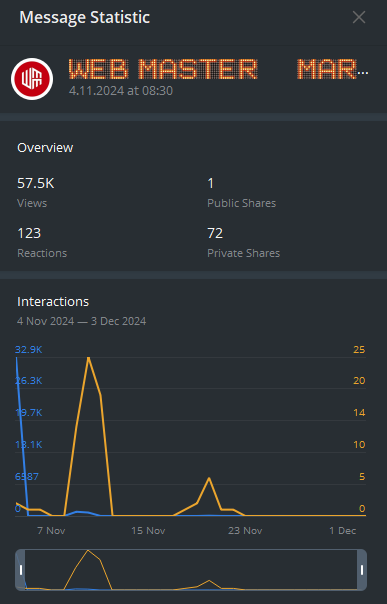Click the 1 Dec axis label
Image resolution: width=387 pixels, height=604 pixels.
342,531
